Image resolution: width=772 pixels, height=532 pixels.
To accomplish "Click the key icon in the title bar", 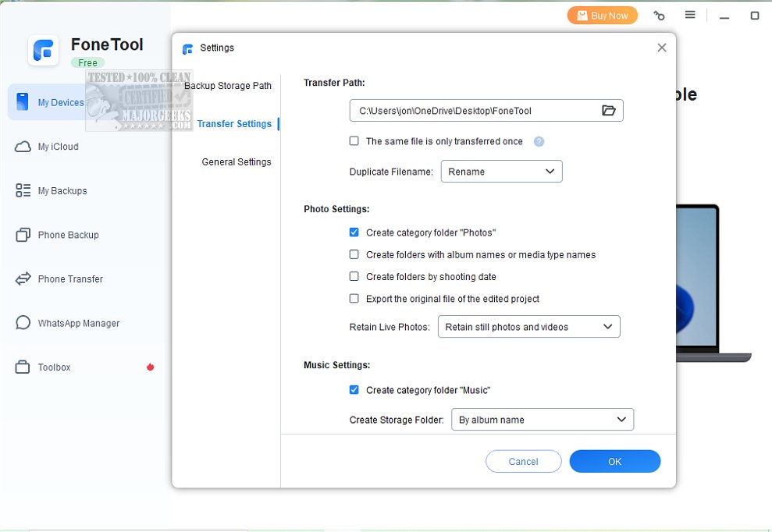I will point(659,16).
